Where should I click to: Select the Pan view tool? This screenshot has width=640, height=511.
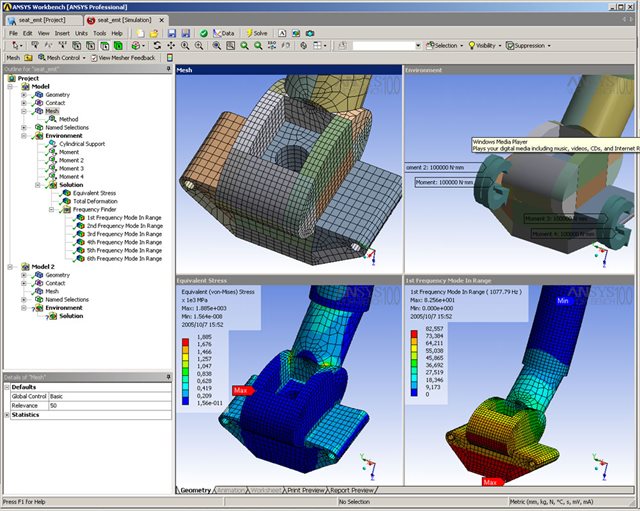pos(171,46)
